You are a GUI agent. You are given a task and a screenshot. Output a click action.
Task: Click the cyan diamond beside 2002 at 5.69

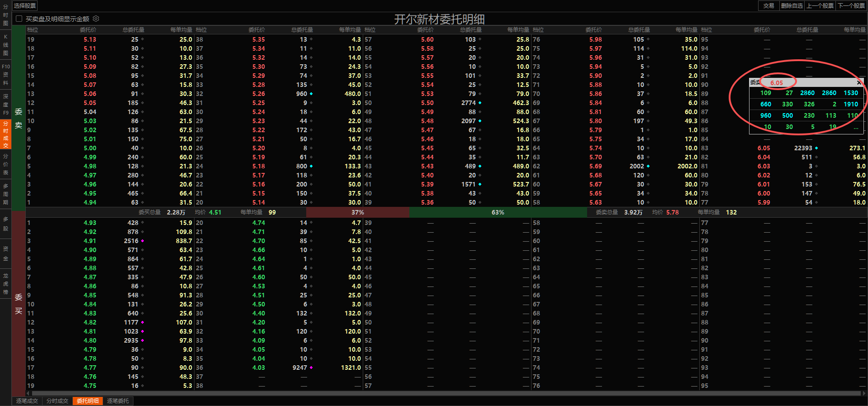click(x=648, y=166)
